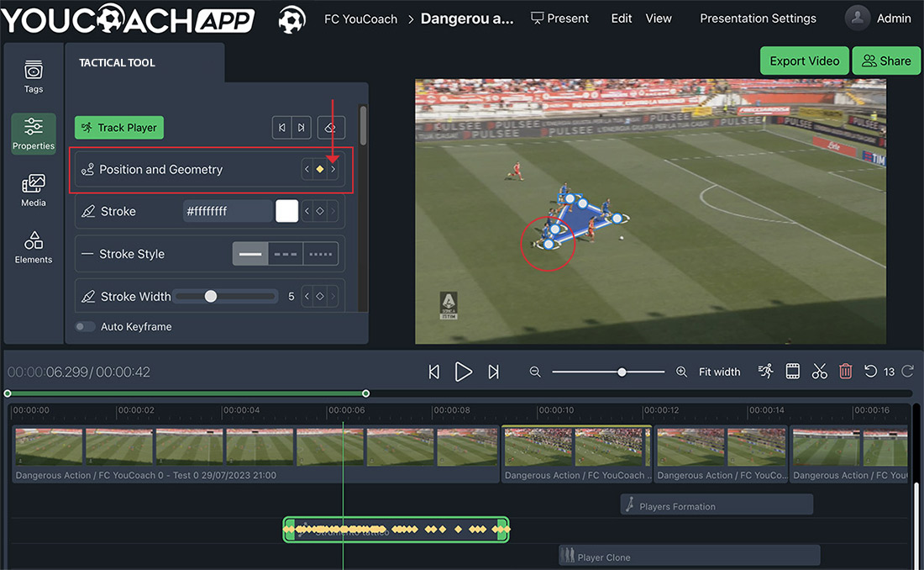The image size is (924, 570).
Task: Click the properties panel scrollbar
Action: [x=363, y=125]
